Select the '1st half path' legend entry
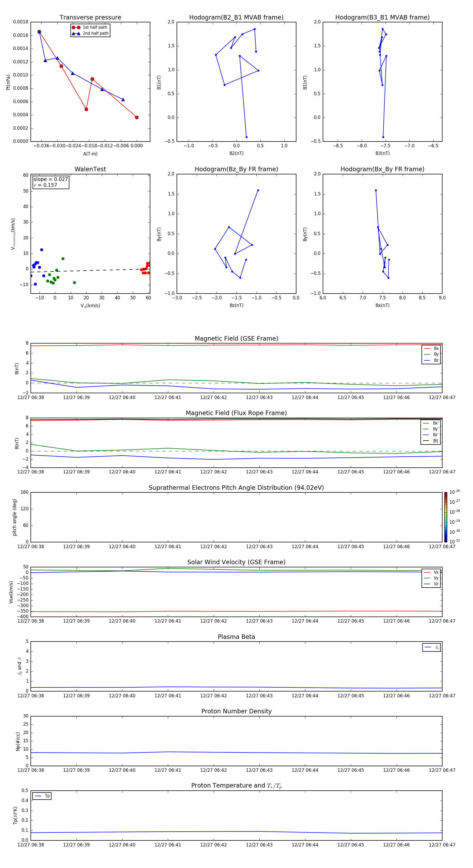The height and width of the screenshot is (868, 473). tap(90, 27)
